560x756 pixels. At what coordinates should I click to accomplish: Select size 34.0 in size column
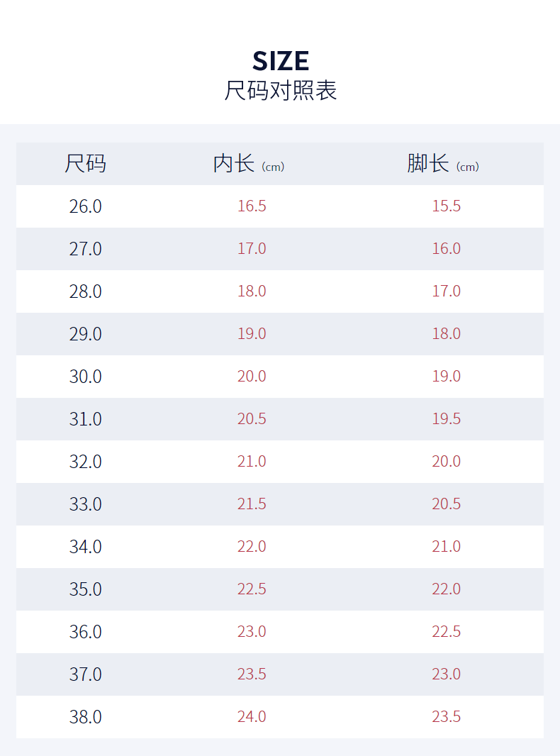(85, 547)
